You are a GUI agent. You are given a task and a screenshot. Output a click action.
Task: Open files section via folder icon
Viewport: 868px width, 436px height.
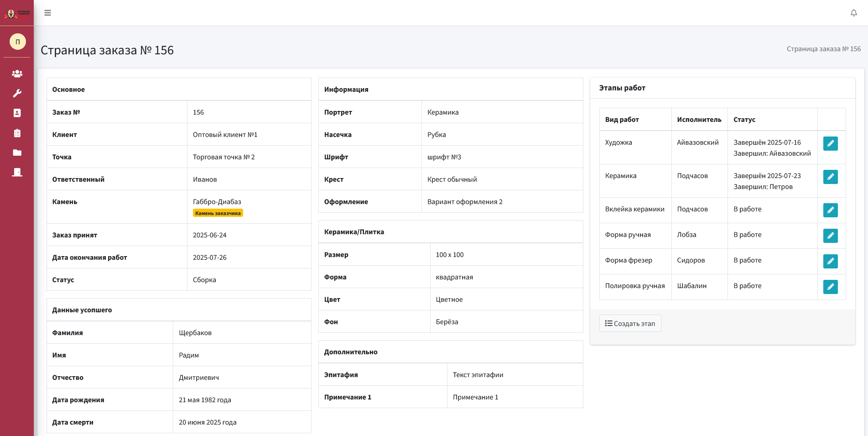(x=17, y=152)
